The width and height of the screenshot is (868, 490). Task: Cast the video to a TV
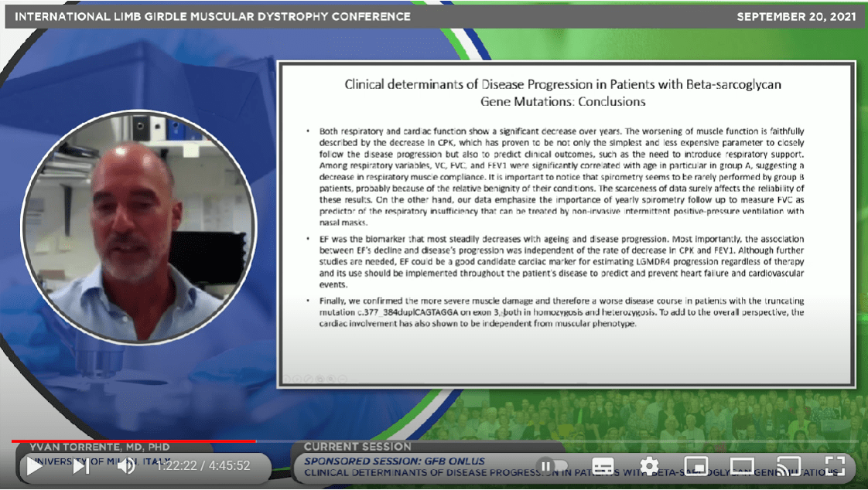tap(788, 466)
